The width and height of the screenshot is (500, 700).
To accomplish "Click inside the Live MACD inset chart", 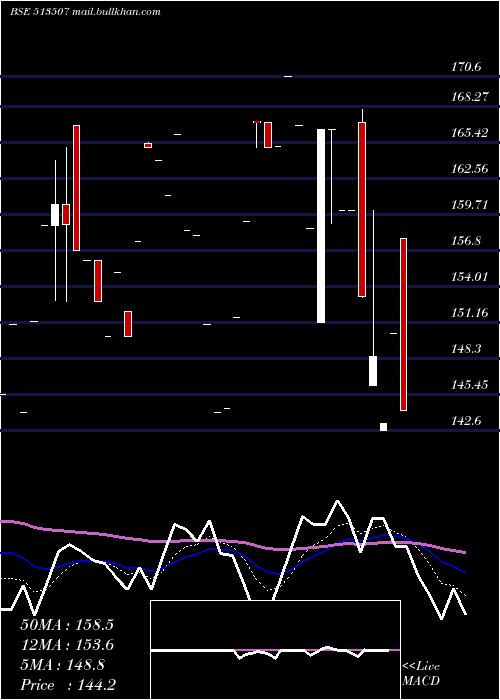I will 275,650.
